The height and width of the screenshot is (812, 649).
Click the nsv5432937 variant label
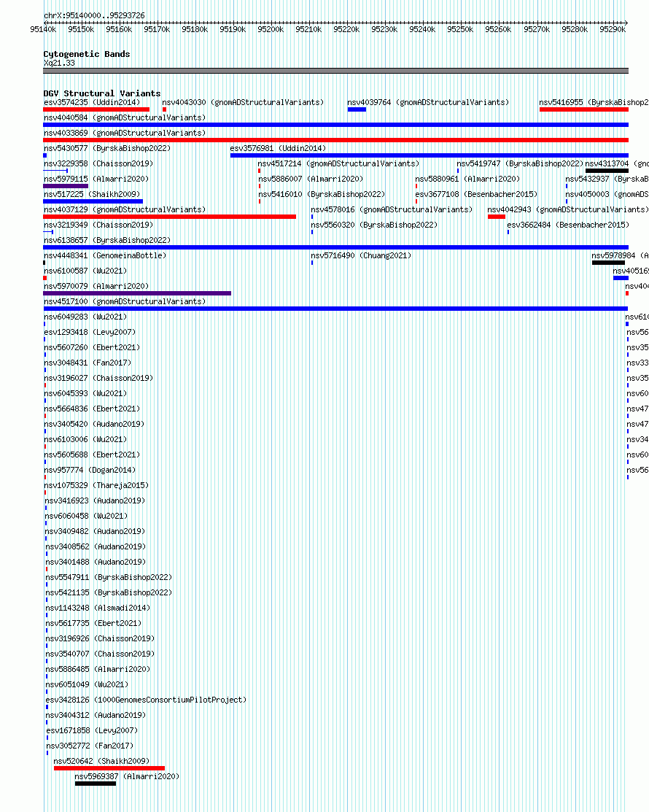607,179
